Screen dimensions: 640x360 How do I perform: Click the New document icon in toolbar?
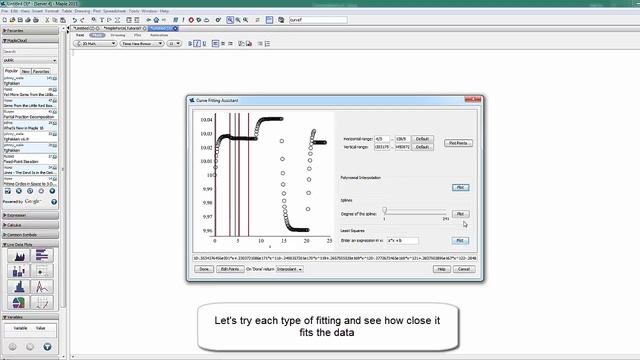click(x=4, y=20)
